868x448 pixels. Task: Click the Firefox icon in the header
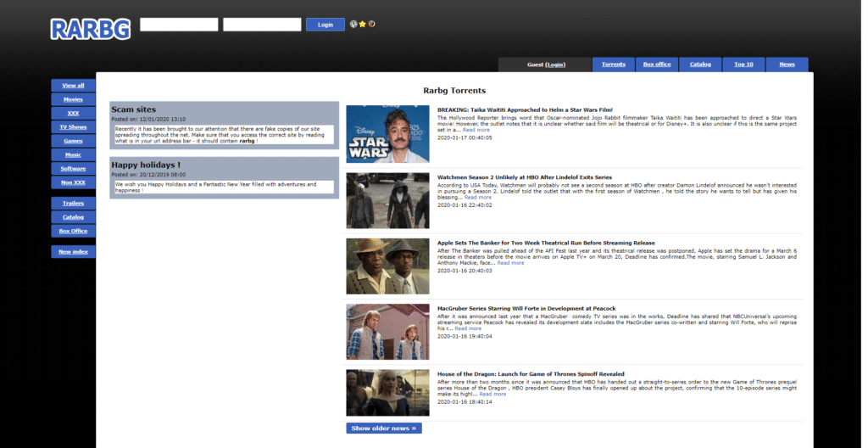(371, 25)
